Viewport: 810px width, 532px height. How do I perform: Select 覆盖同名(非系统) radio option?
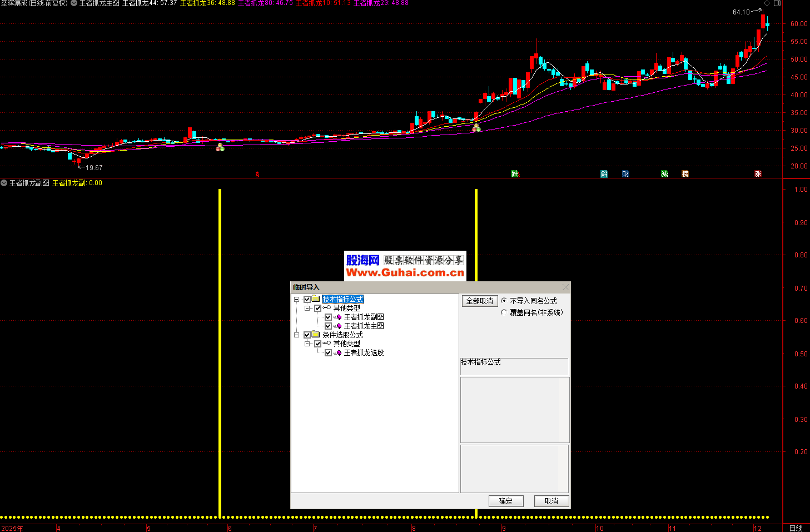[504, 312]
